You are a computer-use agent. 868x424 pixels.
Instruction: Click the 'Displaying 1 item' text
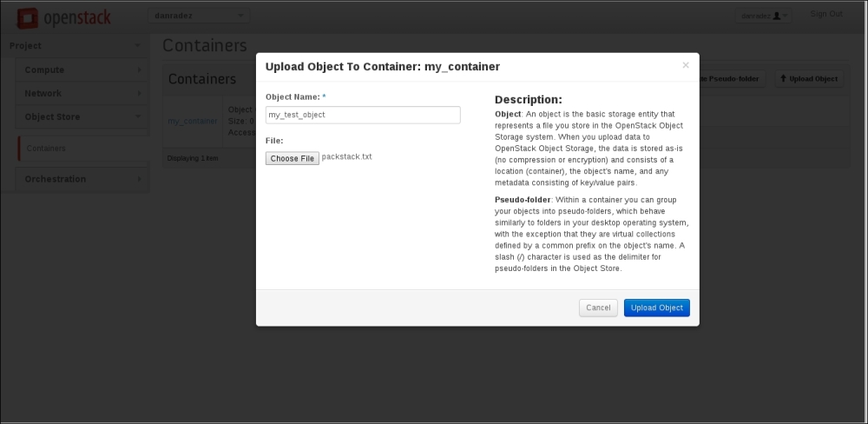click(193, 158)
